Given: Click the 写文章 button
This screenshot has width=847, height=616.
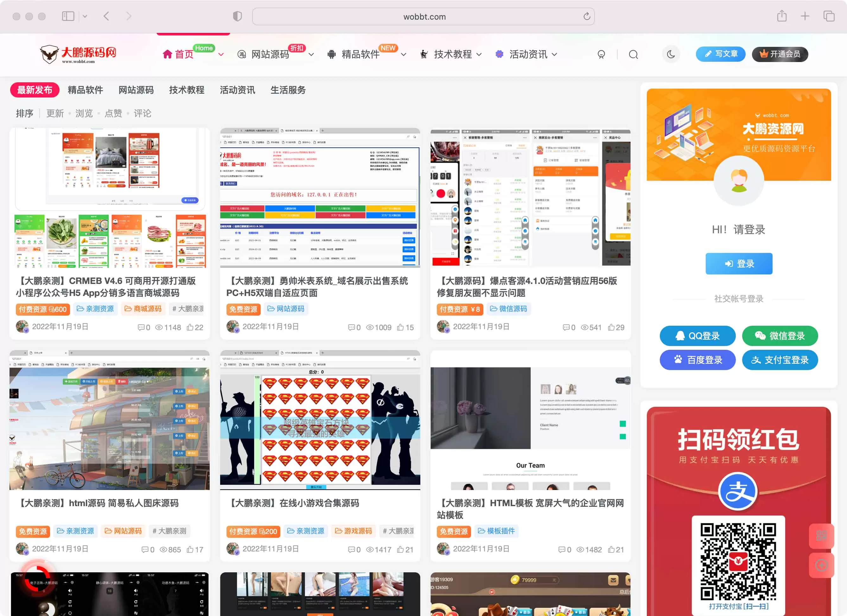Looking at the screenshot, I should click(720, 54).
